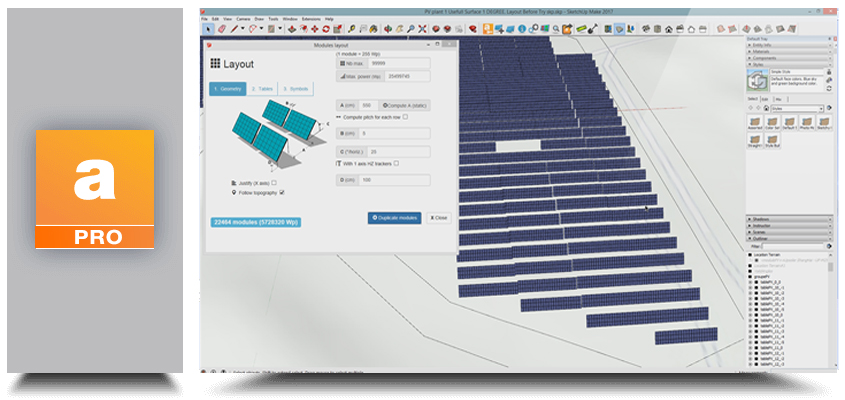845x400 pixels.
Task: Switch to Iso view icon
Action: (x=645, y=29)
